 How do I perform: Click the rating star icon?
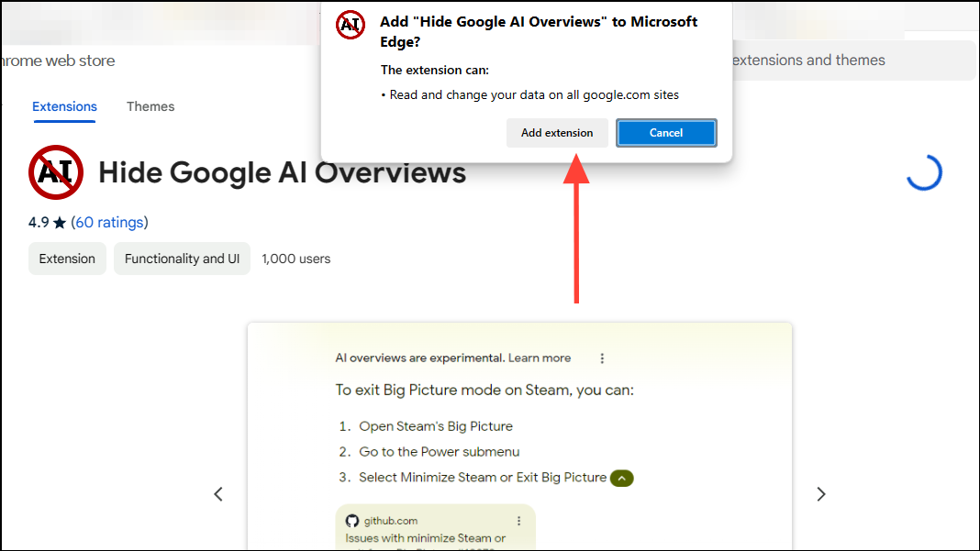point(60,223)
